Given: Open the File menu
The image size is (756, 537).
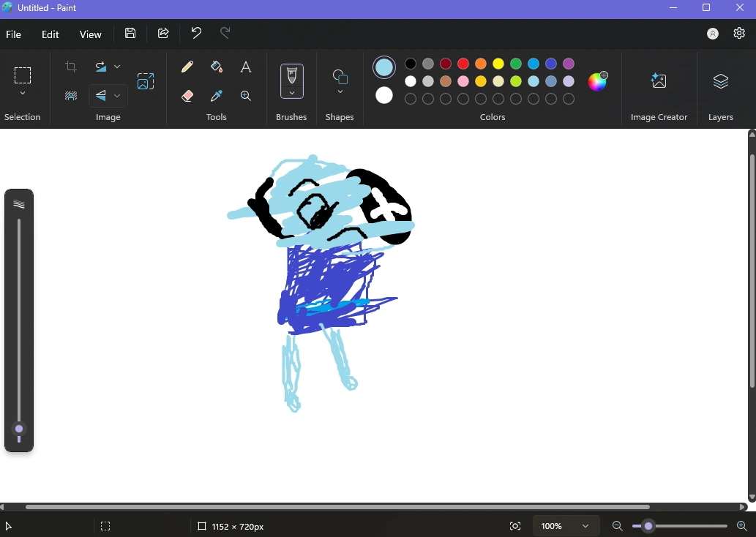Looking at the screenshot, I should 13,34.
